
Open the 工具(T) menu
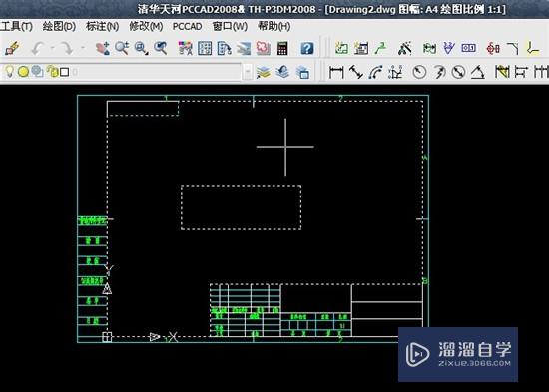click(16, 26)
